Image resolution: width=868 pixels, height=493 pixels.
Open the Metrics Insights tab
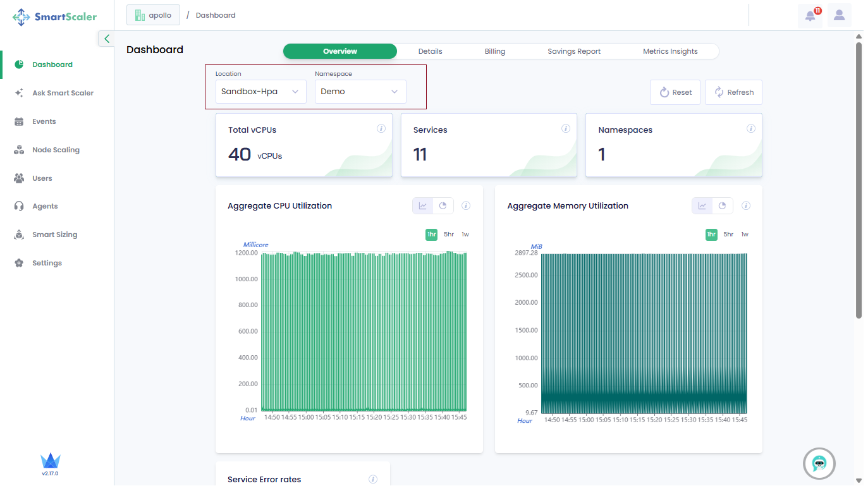[x=670, y=51]
